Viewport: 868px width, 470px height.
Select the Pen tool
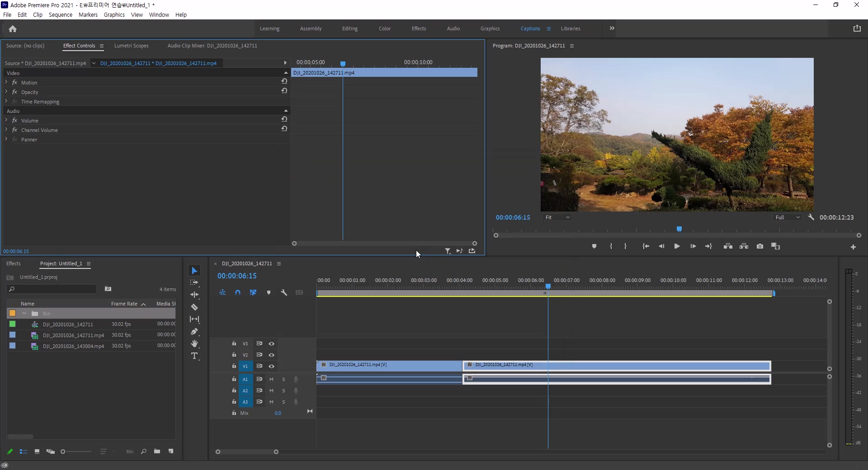click(x=194, y=331)
